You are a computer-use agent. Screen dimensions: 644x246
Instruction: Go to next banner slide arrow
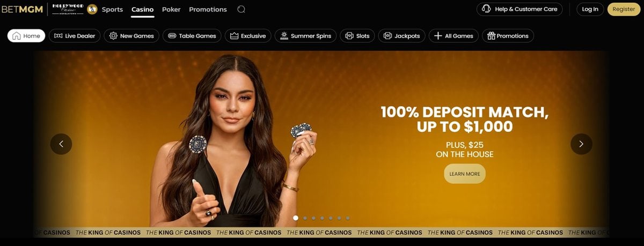coord(581,144)
